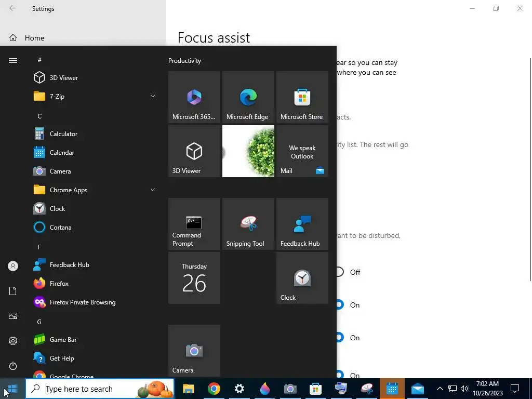
Task: Jump to the letter C section header
Action: [39, 116]
